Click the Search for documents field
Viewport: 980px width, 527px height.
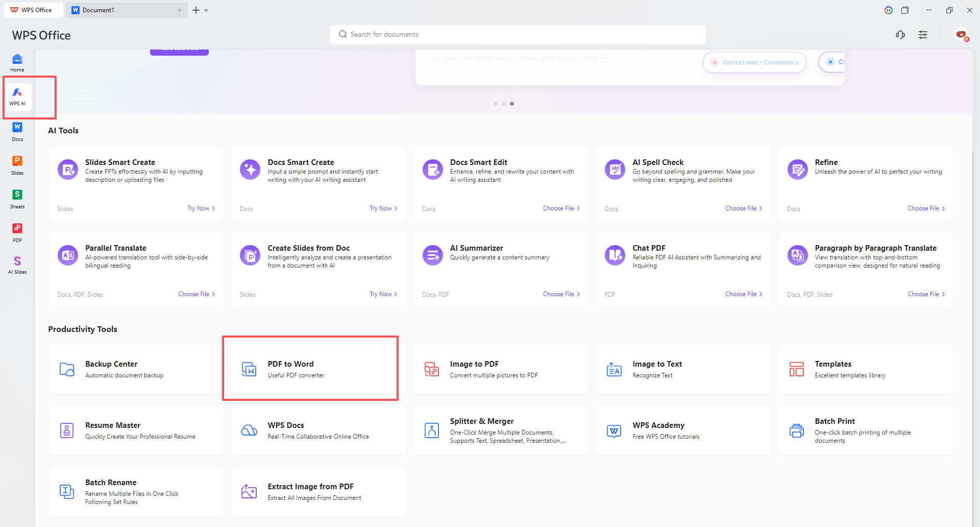coord(518,35)
